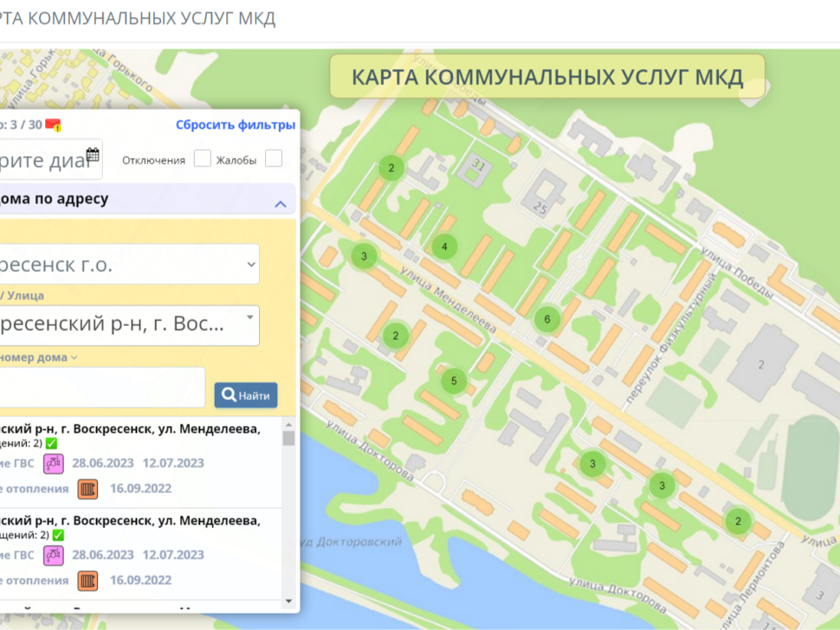Select map cluster marker showing 6
Image resolution: width=840 pixels, height=630 pixels.
(546, 319)
